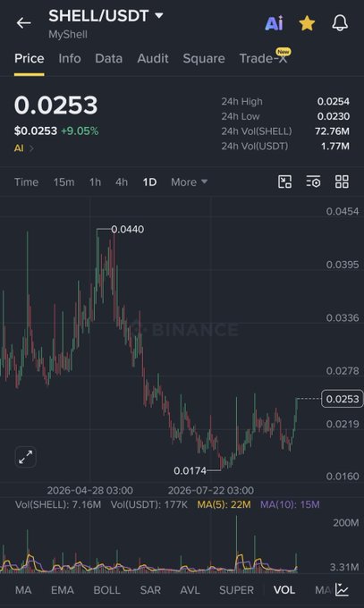Viewport: 364px width, 608px height.
Task: Open price alert bell icon
Action: (x=340, y=23)
